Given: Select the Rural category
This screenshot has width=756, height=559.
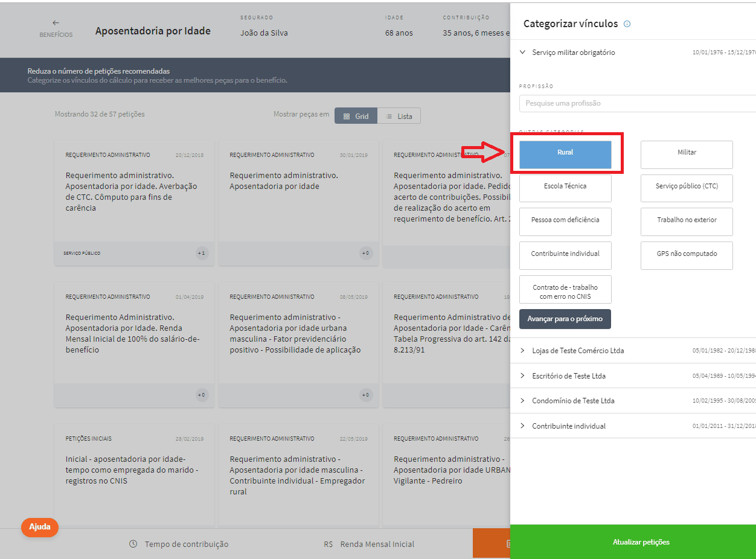Looking at the screenshot, I should [565, 155].
